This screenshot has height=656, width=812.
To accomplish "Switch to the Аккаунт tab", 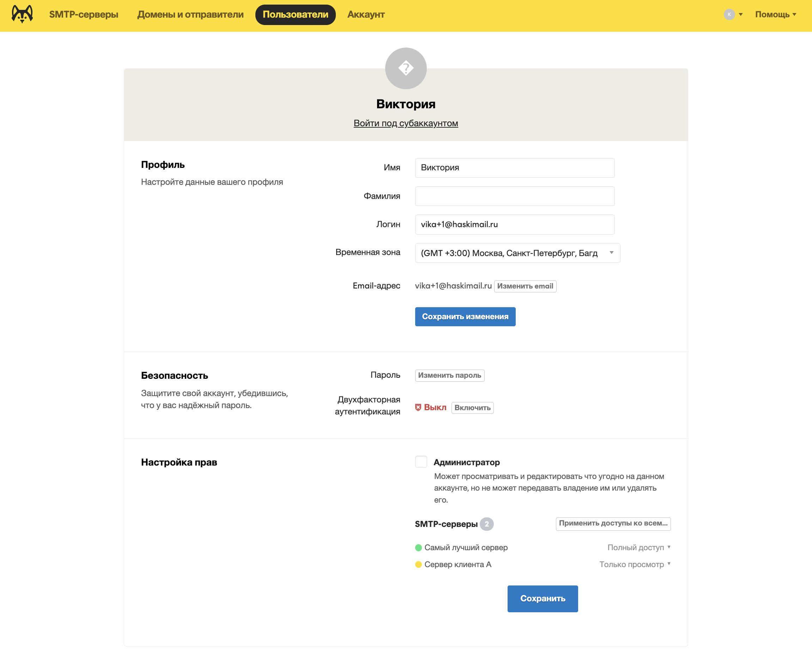I will tap(366, 14).
